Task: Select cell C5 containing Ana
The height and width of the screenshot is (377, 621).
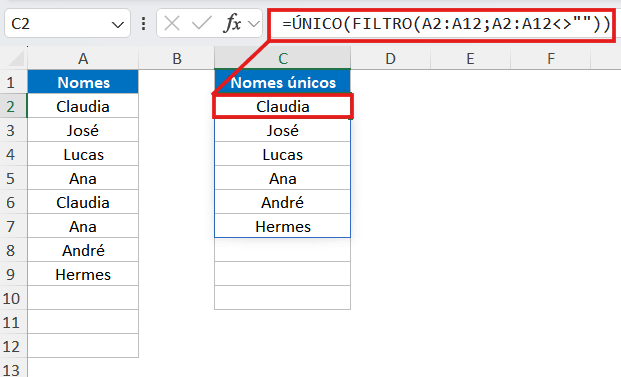Action: 283,178
